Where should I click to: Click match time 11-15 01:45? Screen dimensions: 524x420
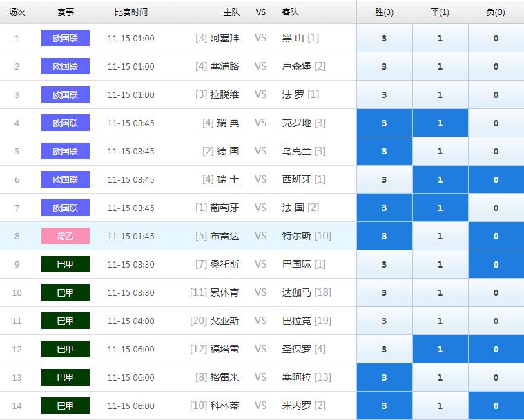pos(131,237)
